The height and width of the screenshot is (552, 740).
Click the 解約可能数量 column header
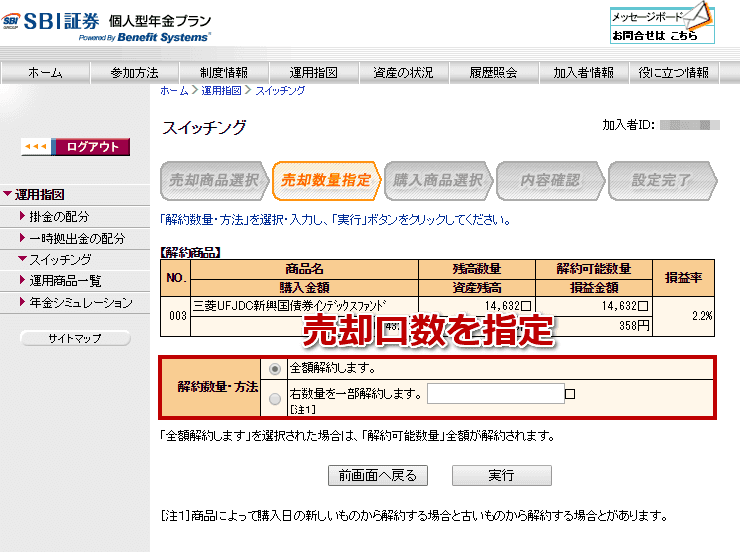594,269
